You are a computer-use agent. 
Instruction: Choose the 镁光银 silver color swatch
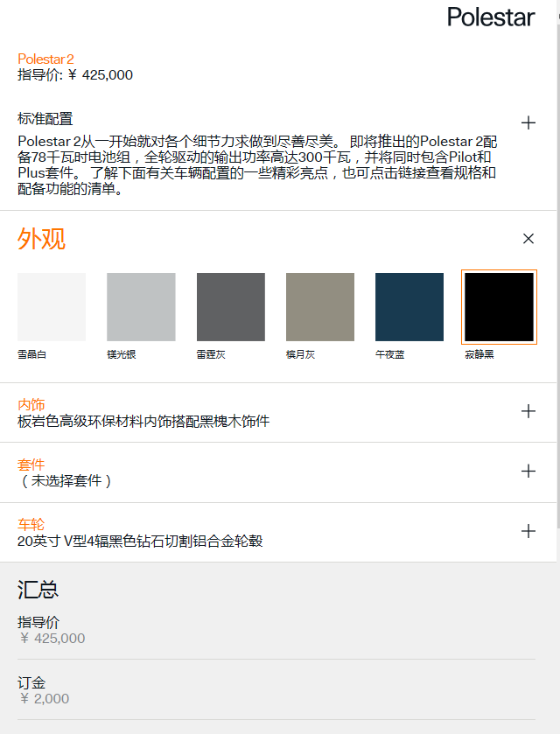tap(141, 307)
